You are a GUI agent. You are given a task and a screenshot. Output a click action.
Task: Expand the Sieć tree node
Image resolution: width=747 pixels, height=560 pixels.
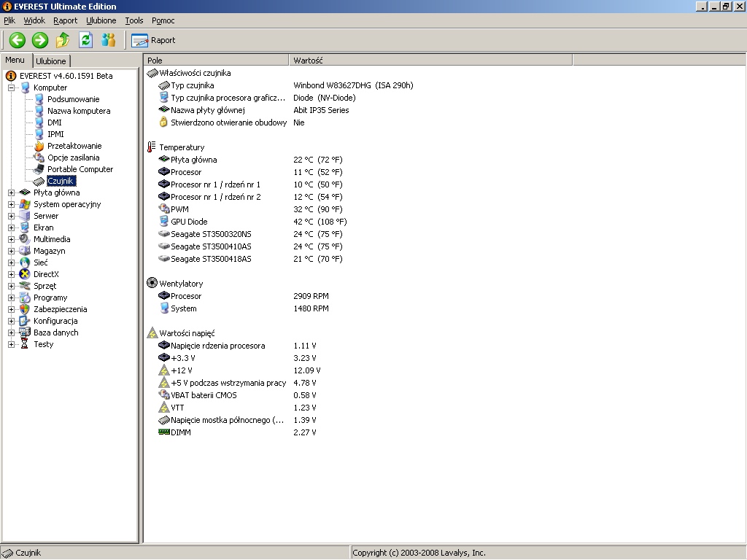[12, 262]
